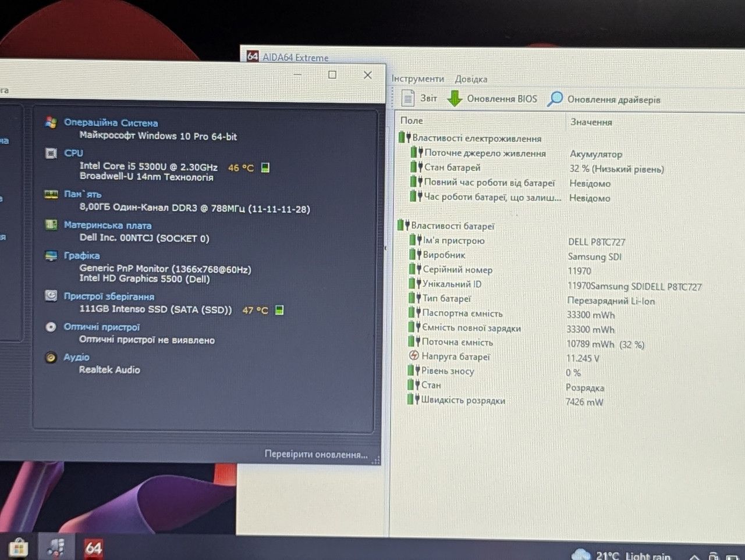This screenshot has width=745, height=560.
Task: Click the Поле column header
Action: point(411,120)
